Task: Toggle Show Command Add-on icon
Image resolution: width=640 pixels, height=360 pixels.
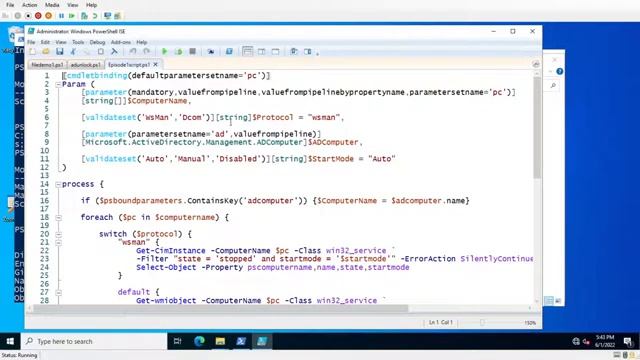Action: point(307,51)
